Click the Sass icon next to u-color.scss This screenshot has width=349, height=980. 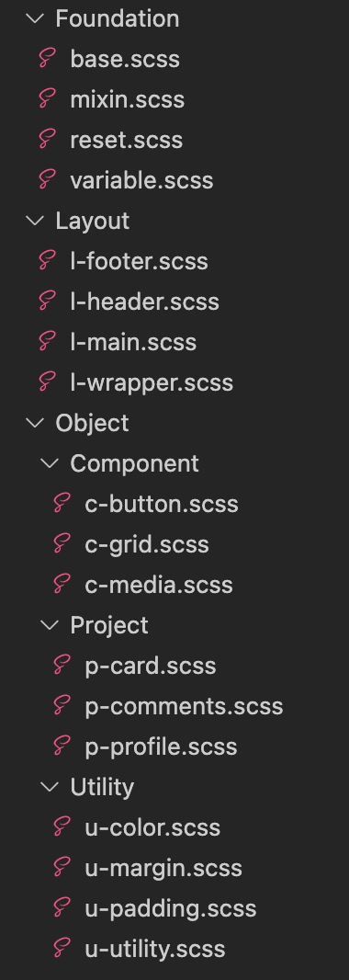click(x=62, y=826)
